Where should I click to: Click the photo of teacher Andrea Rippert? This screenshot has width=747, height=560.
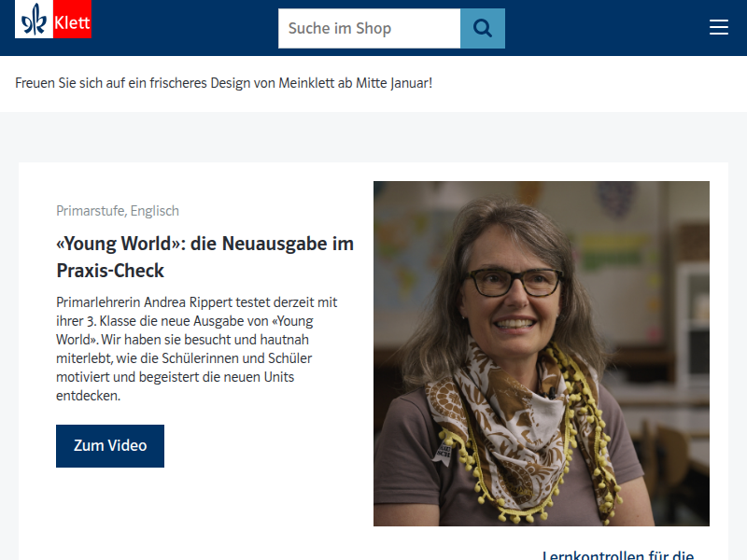click(541, 353)
